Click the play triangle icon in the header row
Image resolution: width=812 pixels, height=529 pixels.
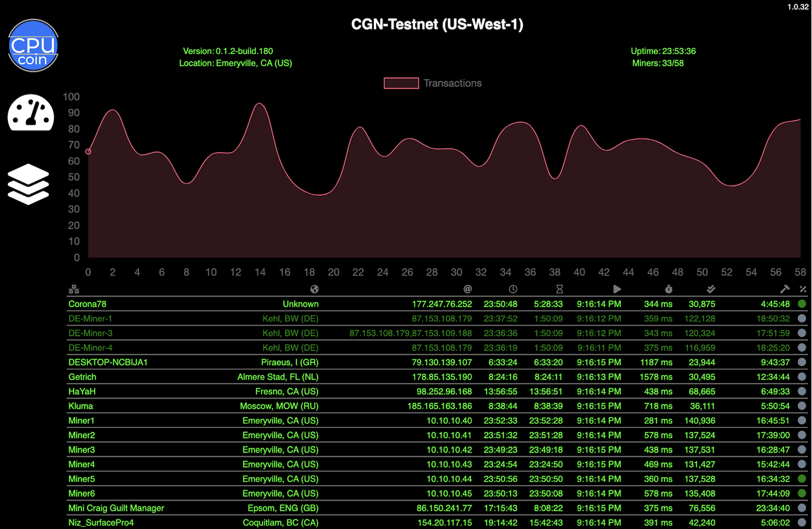(617, 289)
